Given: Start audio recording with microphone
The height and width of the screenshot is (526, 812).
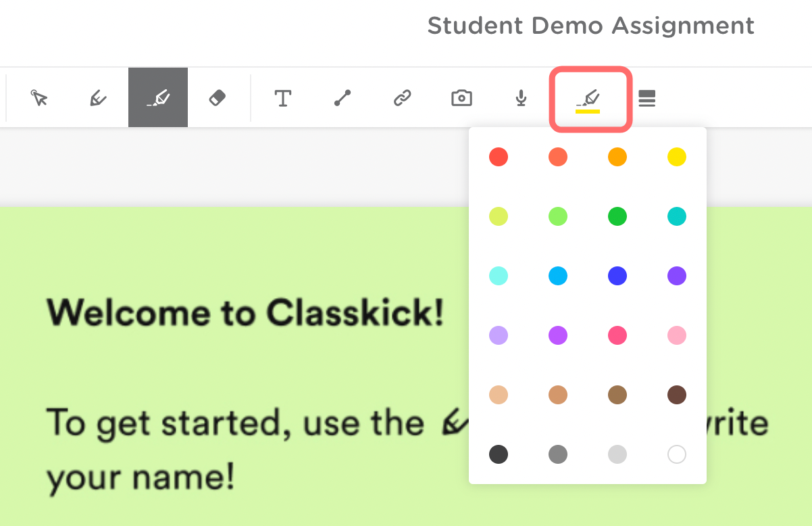Looking at the screenshot, I should click(x=520, y=98).
